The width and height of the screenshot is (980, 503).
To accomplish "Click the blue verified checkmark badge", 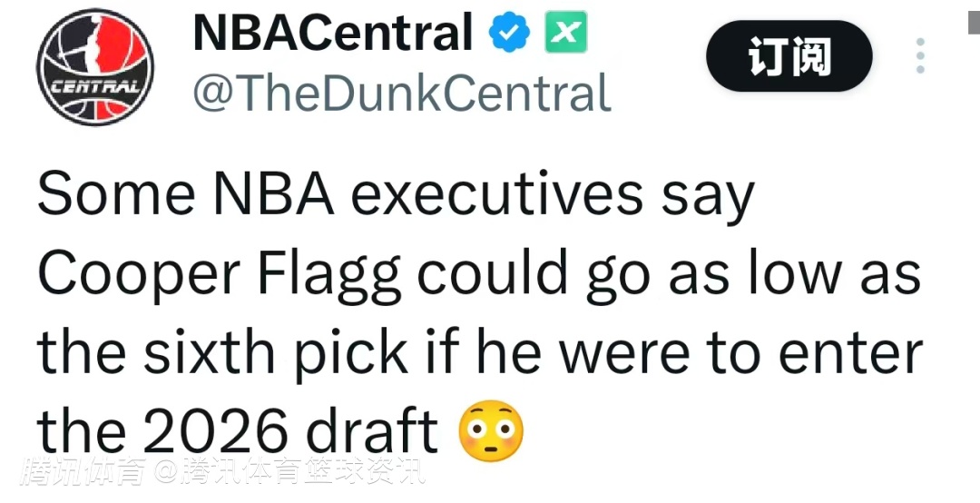I will (509, 34).
